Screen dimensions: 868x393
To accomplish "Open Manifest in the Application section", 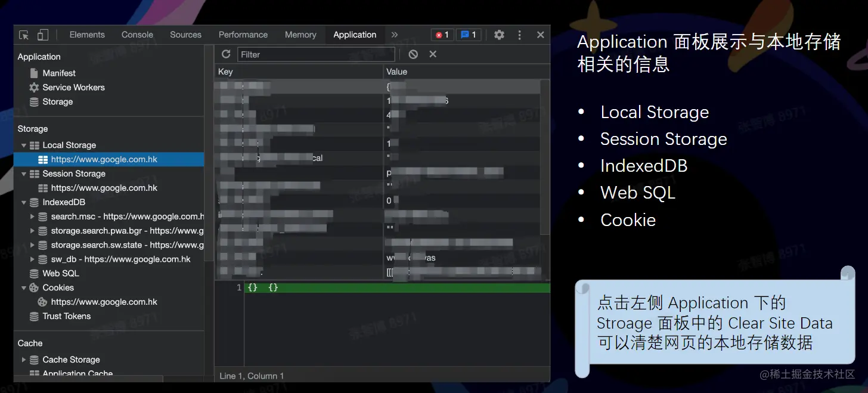I will [x=59, y=73].
